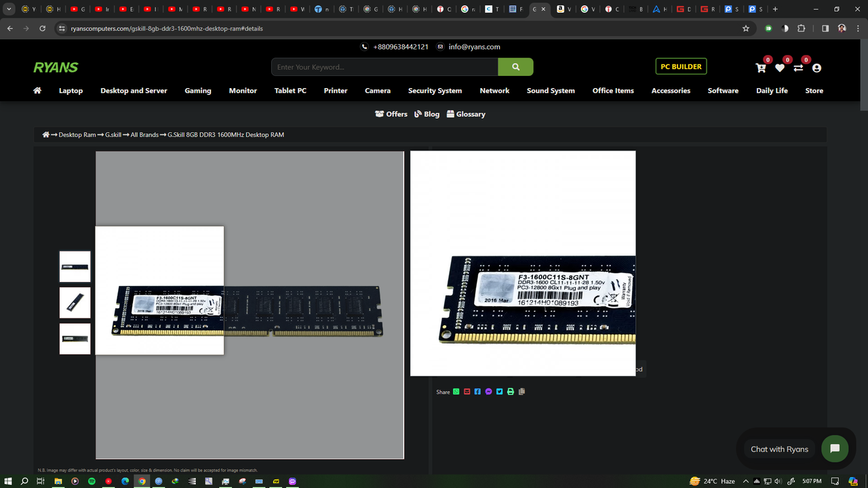Click the PC BUILDER button

(x=681, y=66)
